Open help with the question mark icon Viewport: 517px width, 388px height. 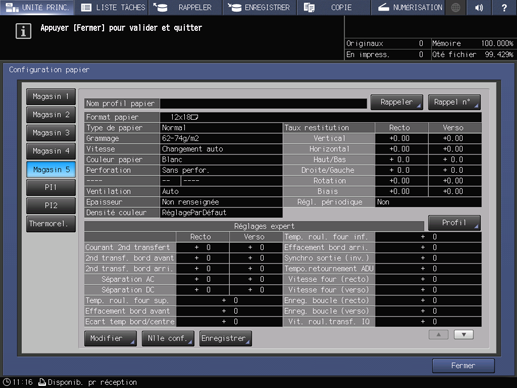(x=504, y=7)
